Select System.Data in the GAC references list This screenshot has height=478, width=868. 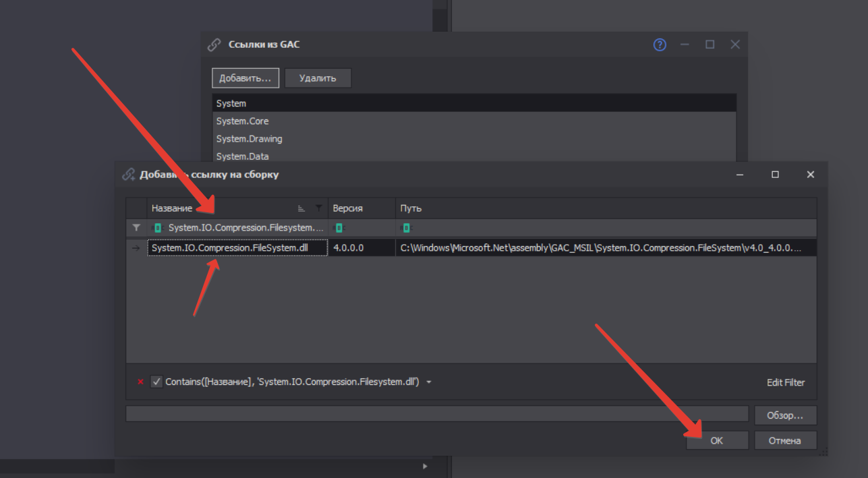[474, 156]
